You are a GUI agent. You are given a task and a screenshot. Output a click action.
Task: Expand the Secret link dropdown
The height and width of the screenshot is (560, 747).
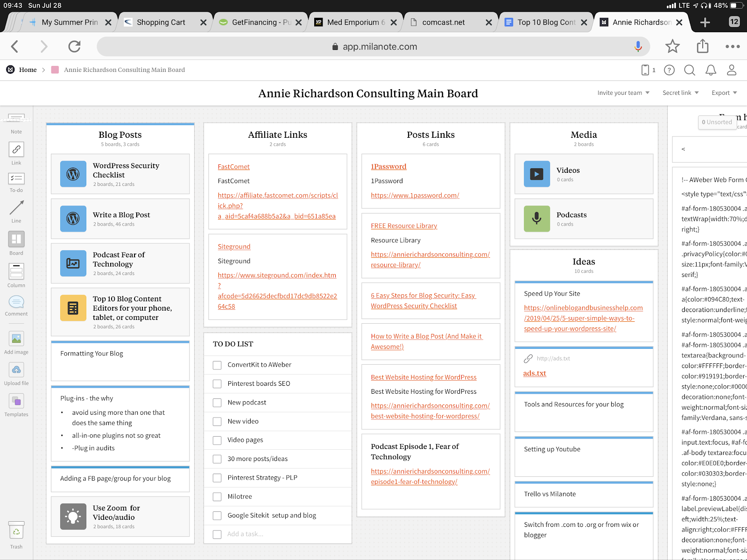point(681,93)
